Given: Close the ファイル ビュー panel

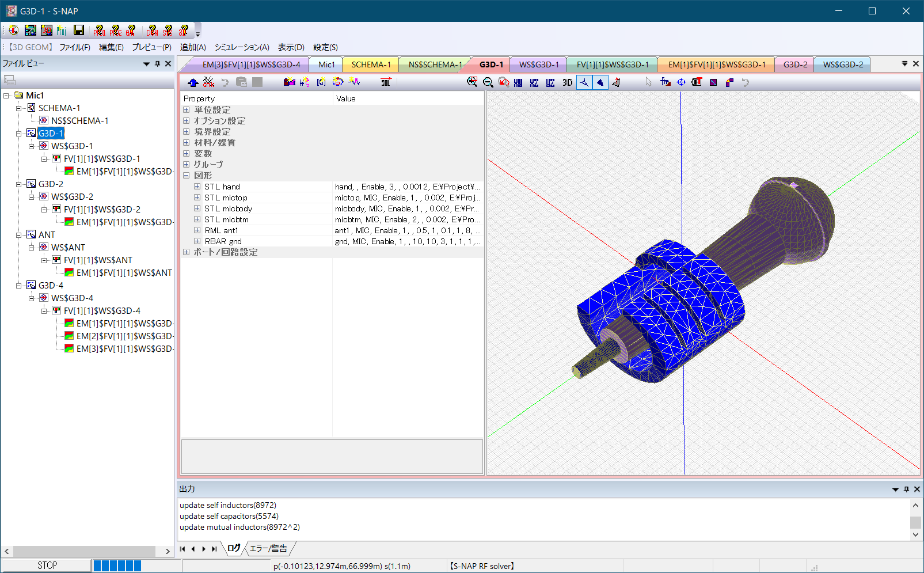Looking at the screenshot, I should (x=168, y=64).
